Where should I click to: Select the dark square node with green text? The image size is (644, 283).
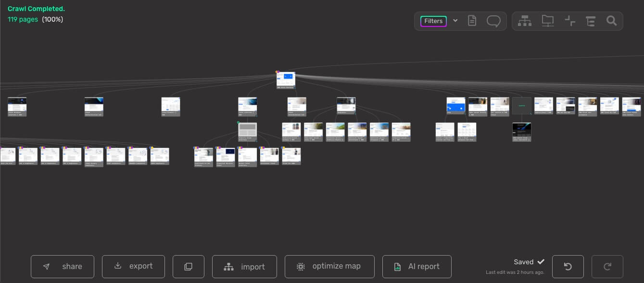click(521, 106)
